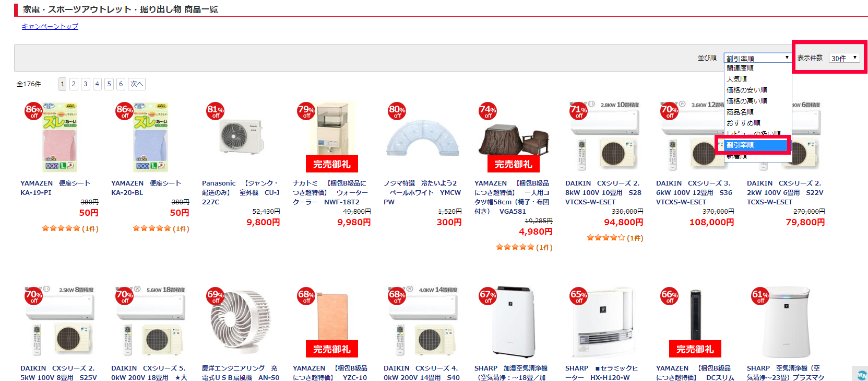Open the USB扇風機 fan product thumbnail
868x381 pixels.
point(241,321)
